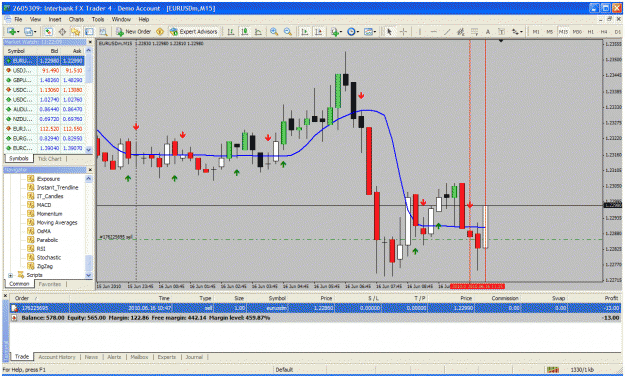Toggle the Terminal window icon
The height and width of the screenshot is (376, 625).
tap(89, 31)
